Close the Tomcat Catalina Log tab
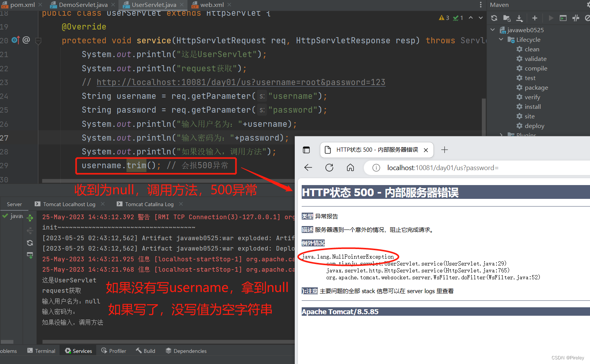The image size is (590, 364). [x=181, y=204]
